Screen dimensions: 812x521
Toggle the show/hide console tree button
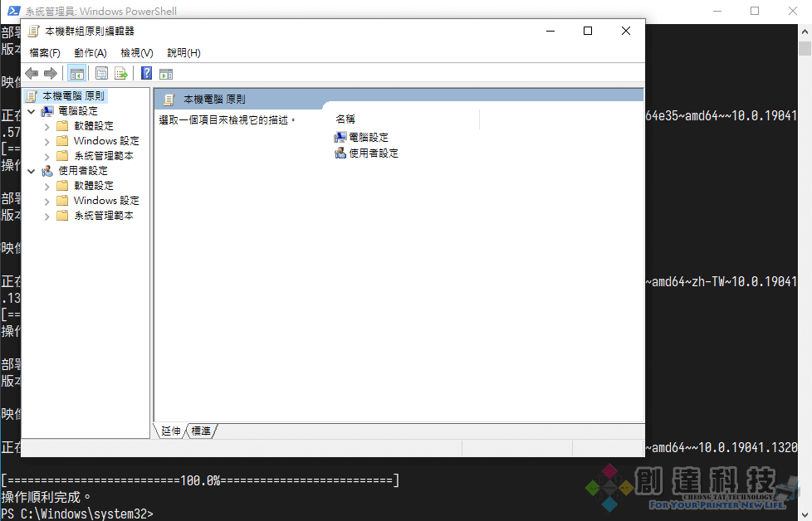click(x=77, y=73)
